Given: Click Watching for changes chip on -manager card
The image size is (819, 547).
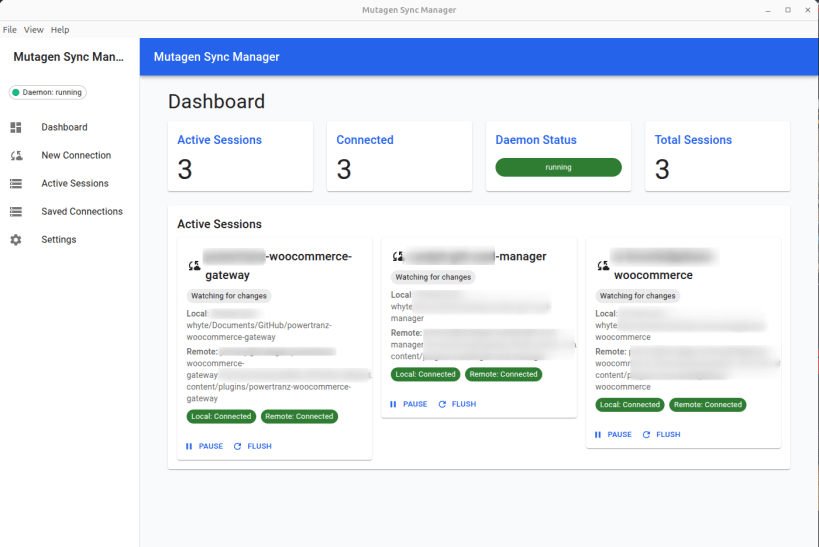Looking at the screenshot, I should (433, 277).
